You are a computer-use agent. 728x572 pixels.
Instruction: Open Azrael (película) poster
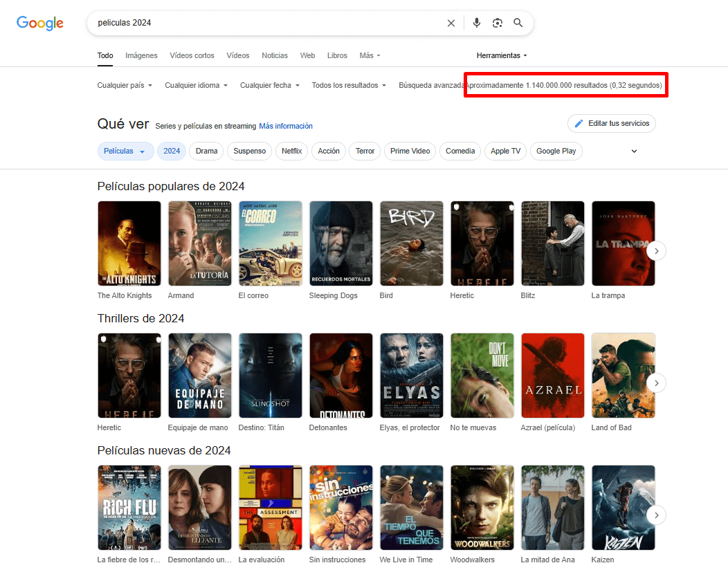tap(553, 376)
